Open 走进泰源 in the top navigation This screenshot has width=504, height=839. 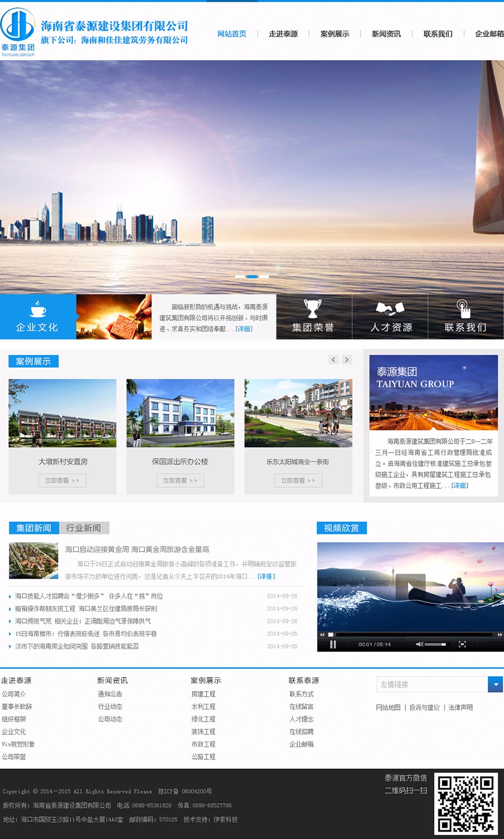pos(283,34)
